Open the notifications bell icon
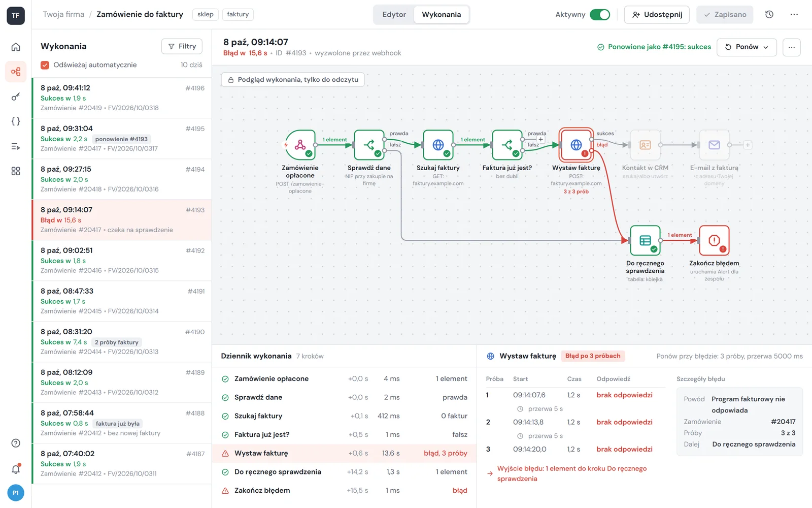 pos(16,469)
